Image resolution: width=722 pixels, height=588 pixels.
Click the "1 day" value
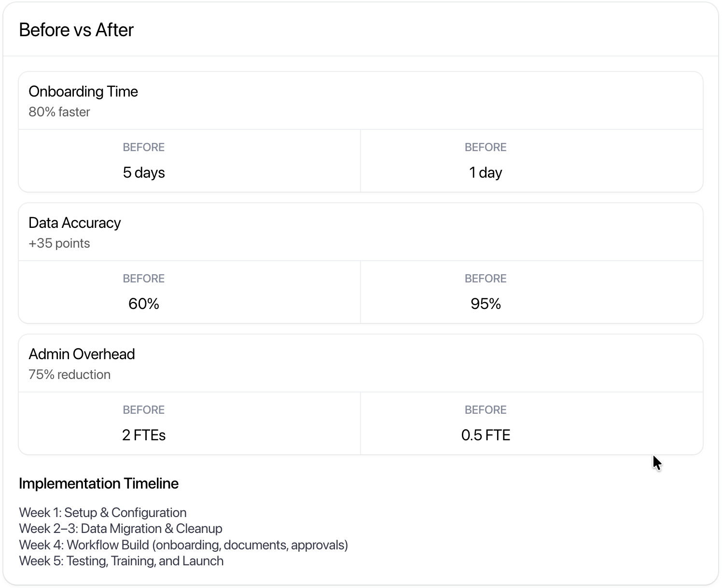point(486,172)
